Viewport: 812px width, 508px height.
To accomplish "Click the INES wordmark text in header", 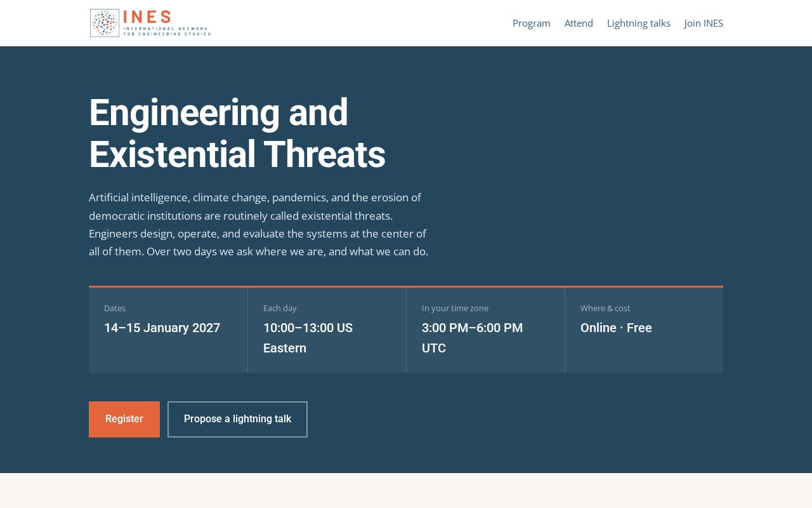I will click(x=147, y=17).
